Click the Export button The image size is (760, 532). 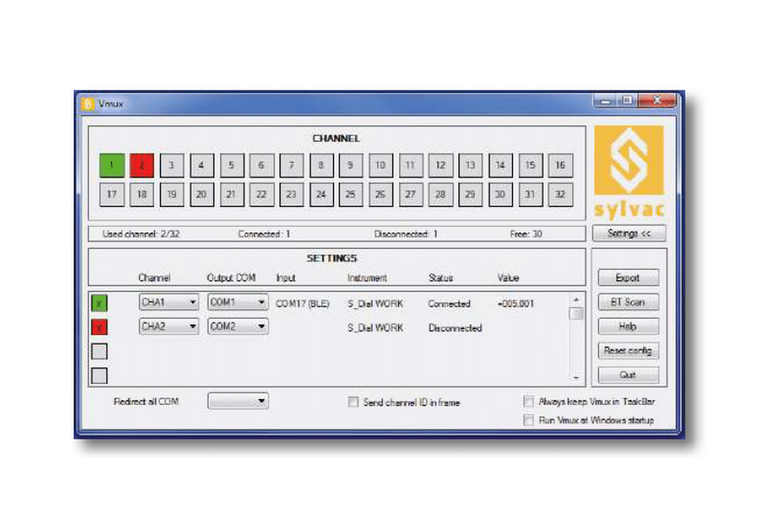click(x=629, y=277)
